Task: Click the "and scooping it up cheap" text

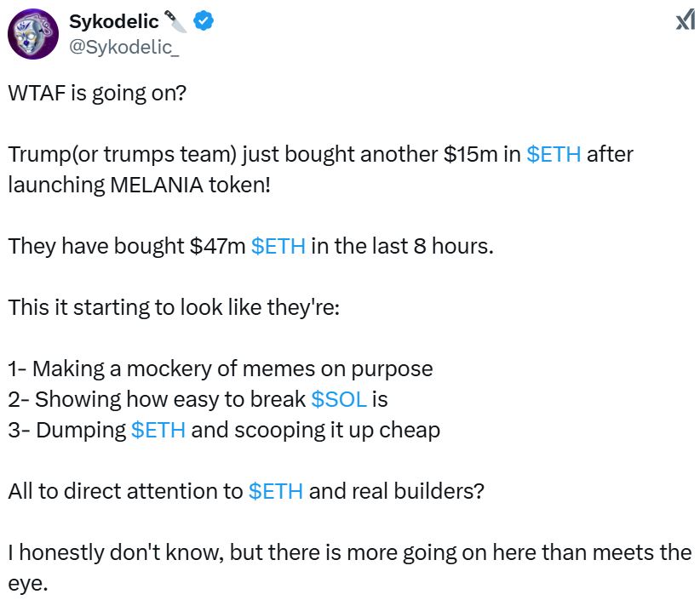Action: click(315, 430)
